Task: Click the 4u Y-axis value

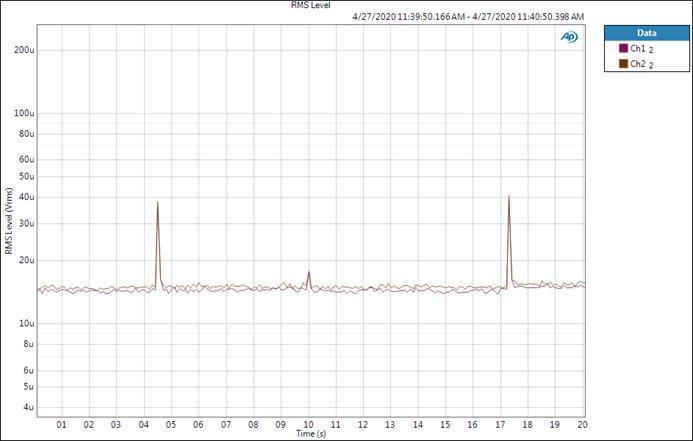Action: coord(29,407)
